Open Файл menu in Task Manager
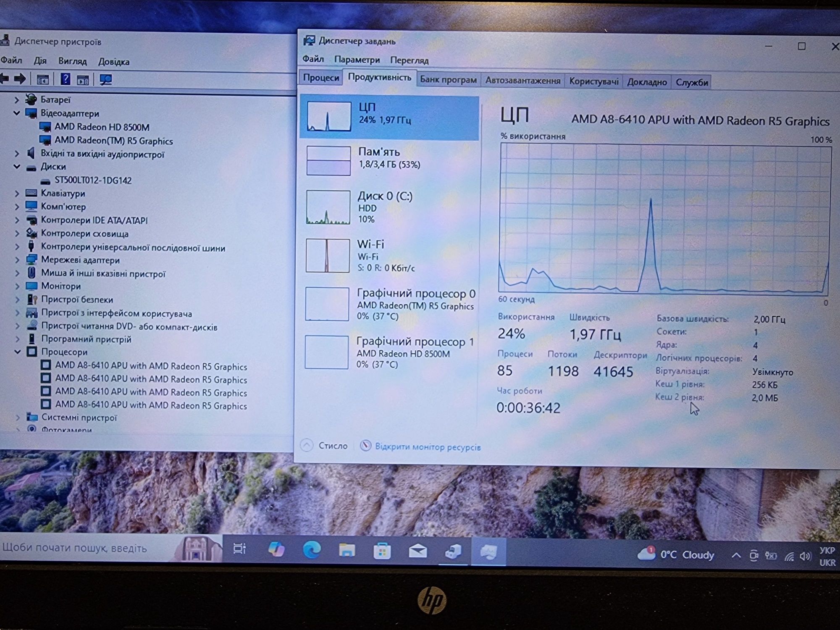840x630 pixels. tap(313, 59)
